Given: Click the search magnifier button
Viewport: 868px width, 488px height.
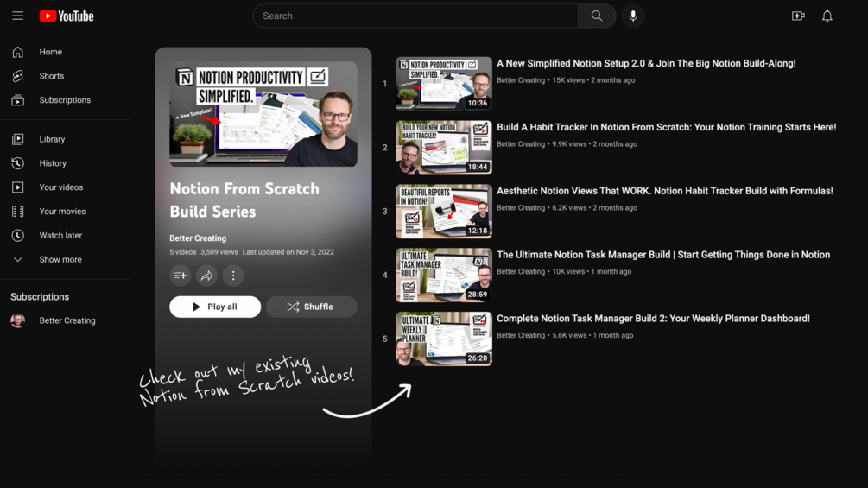Looking at the screenshot, I should (596, 16).
